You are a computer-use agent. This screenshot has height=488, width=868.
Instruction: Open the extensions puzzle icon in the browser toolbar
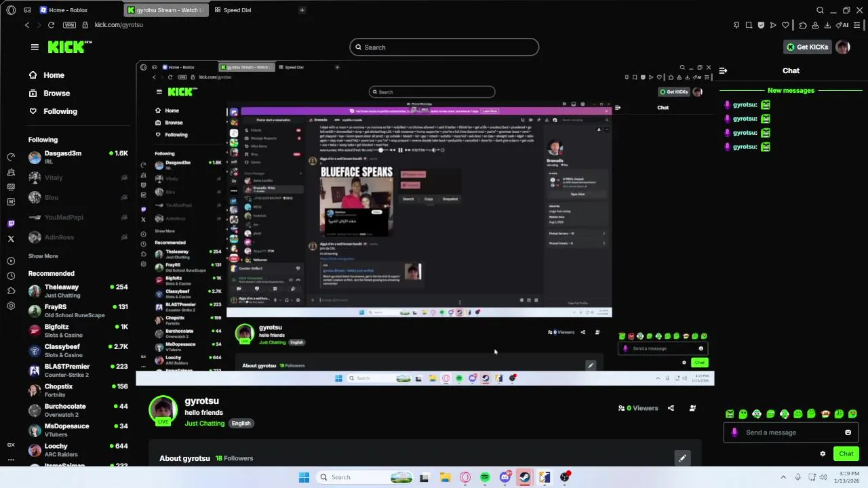pos(803,25)
